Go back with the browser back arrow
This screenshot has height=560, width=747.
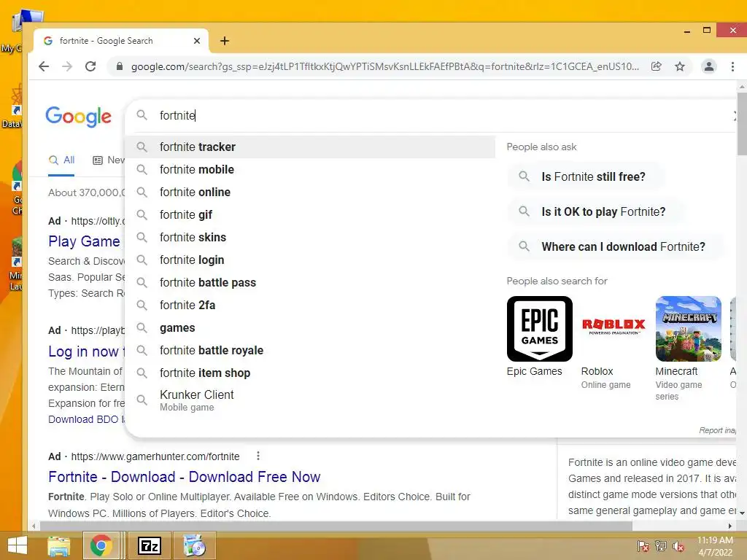click(x=44, y=66)
